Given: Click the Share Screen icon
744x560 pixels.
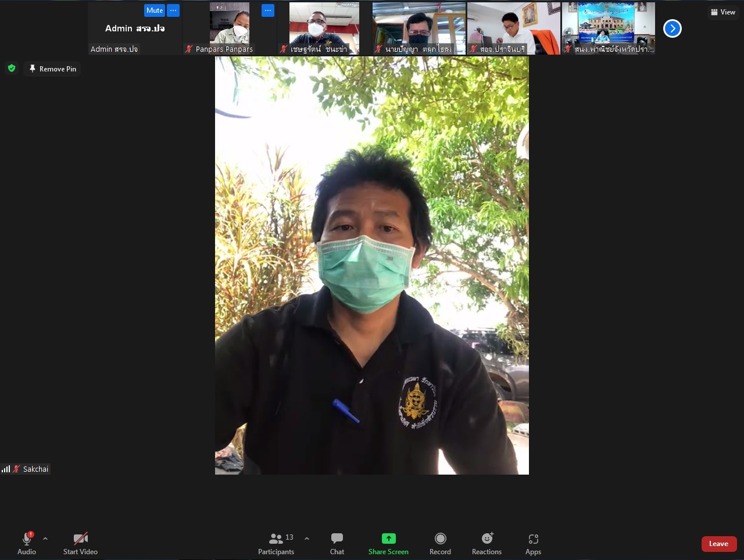Looking at the screenshot, I should click(x=388, y=539).
